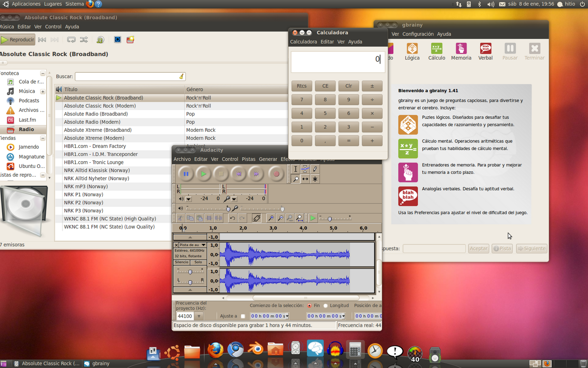The height and width of the screenshot is (368, 588).
Task: Open the output meter dropdown beside the speaker icon
Action: pyautogui.click(x=189, y=199)
